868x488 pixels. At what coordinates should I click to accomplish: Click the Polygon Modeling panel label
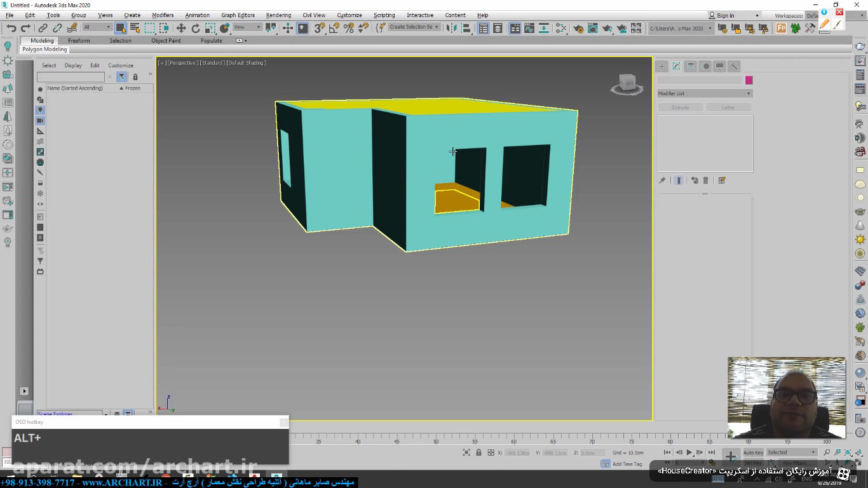click(x=44, y=50)
